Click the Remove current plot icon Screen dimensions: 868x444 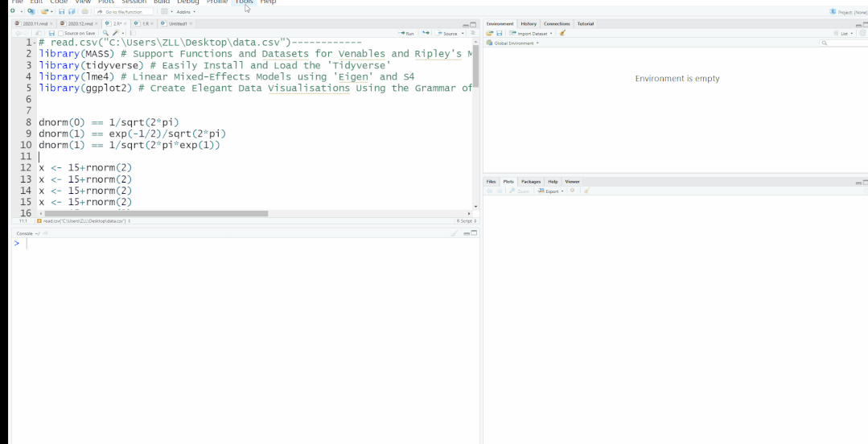point(573,191)
